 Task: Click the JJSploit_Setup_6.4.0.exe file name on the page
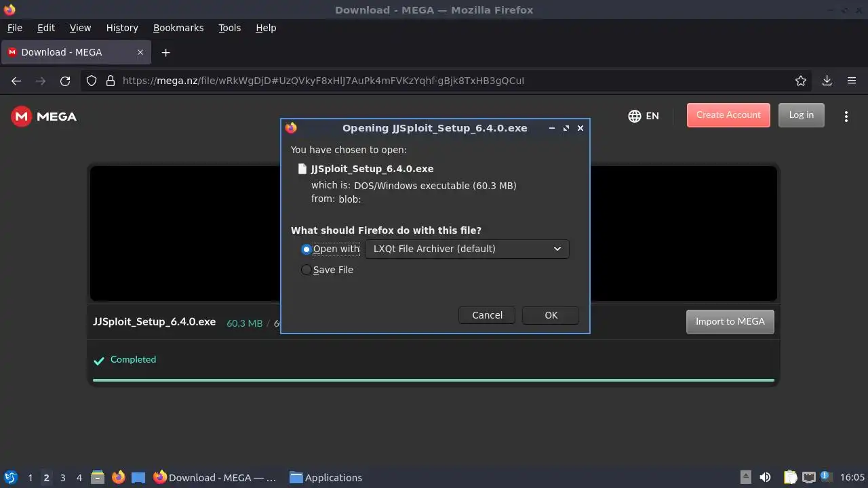[154, 322]
